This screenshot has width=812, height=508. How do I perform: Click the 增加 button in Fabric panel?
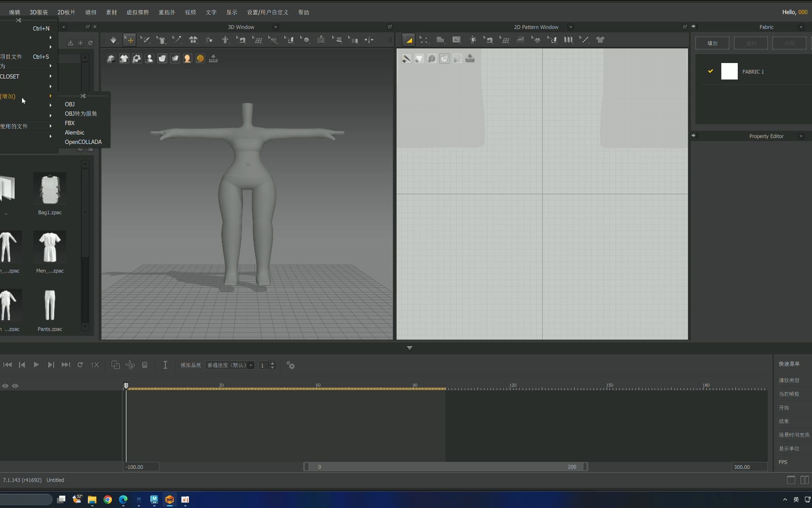tap(712, 43)
